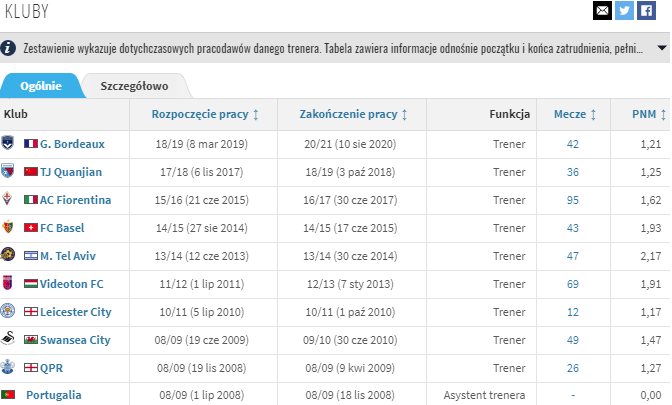Open the G. Bordeaux club crest
Screen dimensions: 672x405
[8, 143]
